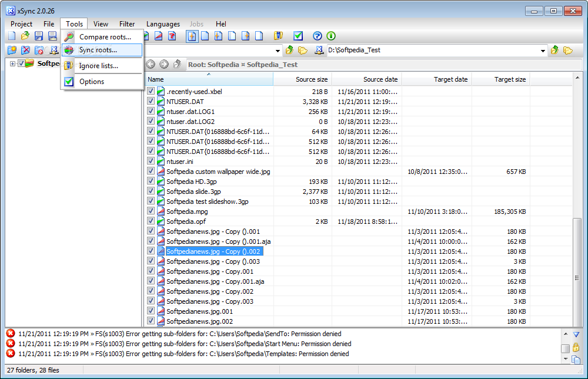
Task: Click green up-folder icon left of target path
Action: point(289,50)
